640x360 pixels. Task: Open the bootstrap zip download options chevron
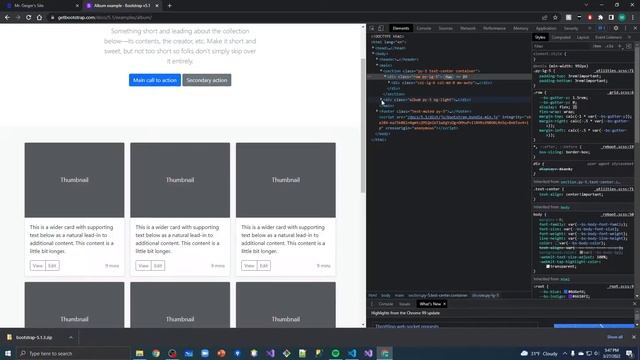[x=71, y=338]
